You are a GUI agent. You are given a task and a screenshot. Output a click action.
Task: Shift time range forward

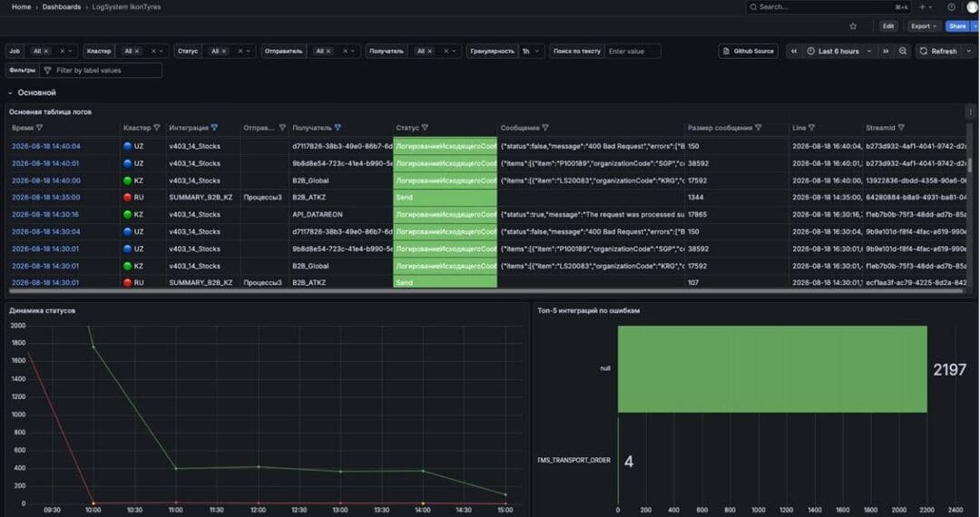tap(886, 51)
